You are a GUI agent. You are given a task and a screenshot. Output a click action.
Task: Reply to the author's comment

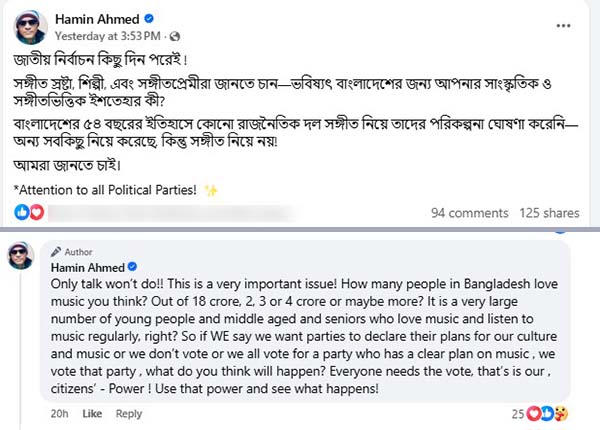tap(127, 412)
